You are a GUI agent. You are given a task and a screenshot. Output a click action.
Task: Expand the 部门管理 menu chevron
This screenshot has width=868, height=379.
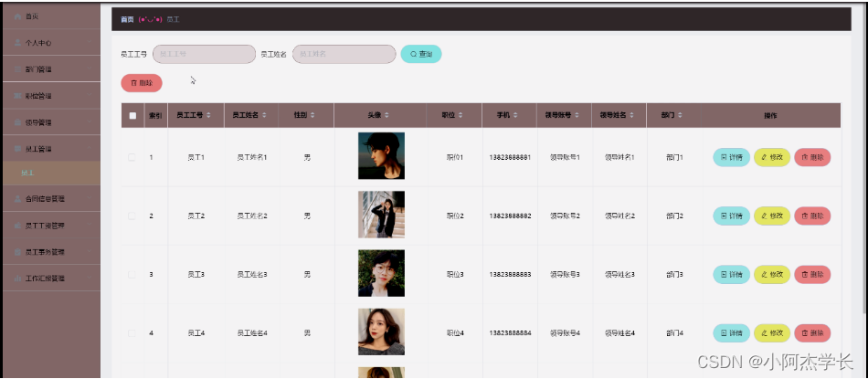[x=90, y=68]
